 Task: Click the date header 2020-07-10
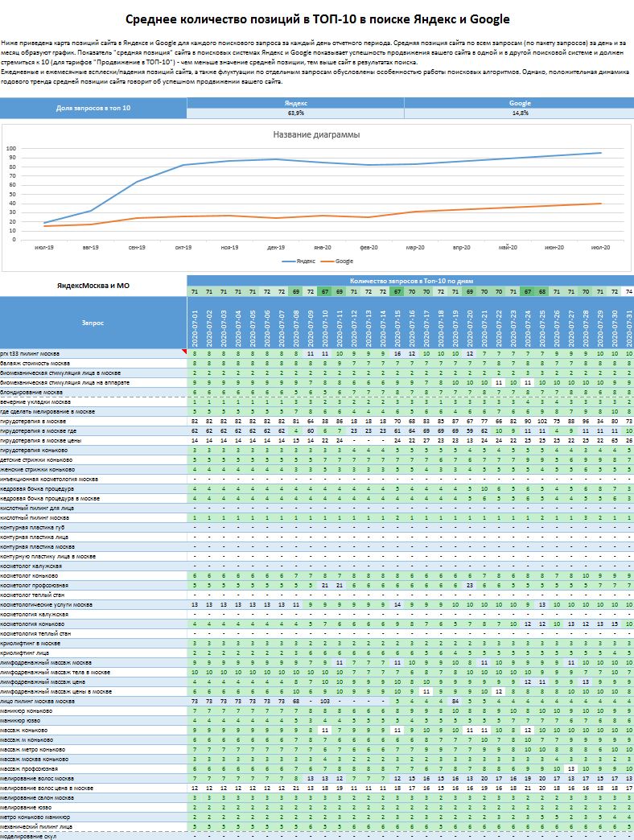pos(325,323)
